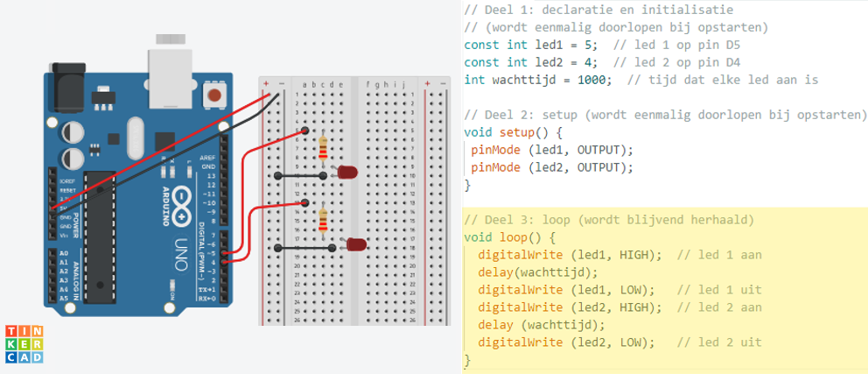The image size is (868, 374).
Task: Click the Tinkercad logo
Action: click(x=23, y=343)
